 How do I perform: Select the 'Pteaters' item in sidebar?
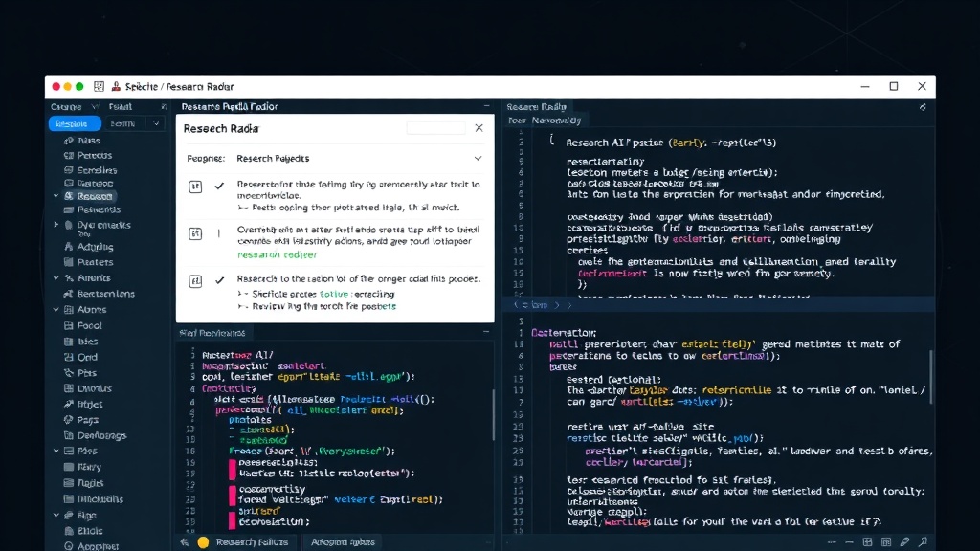95,262
